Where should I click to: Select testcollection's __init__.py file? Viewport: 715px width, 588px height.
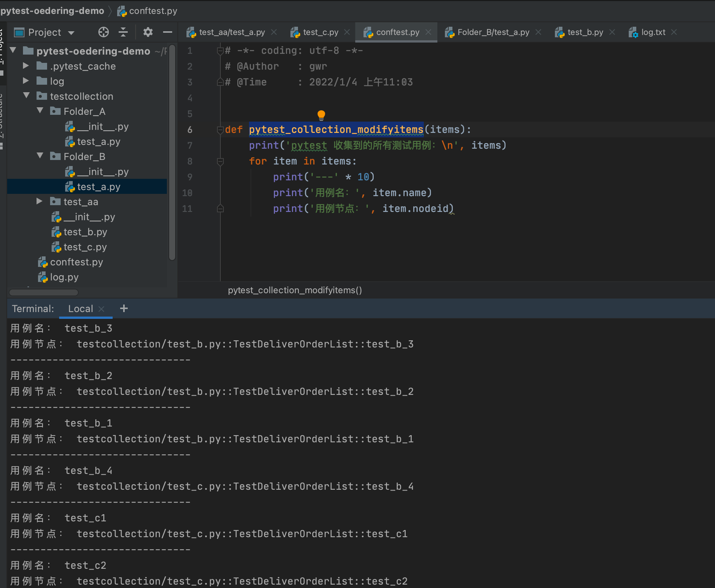(x=89, y=217)
